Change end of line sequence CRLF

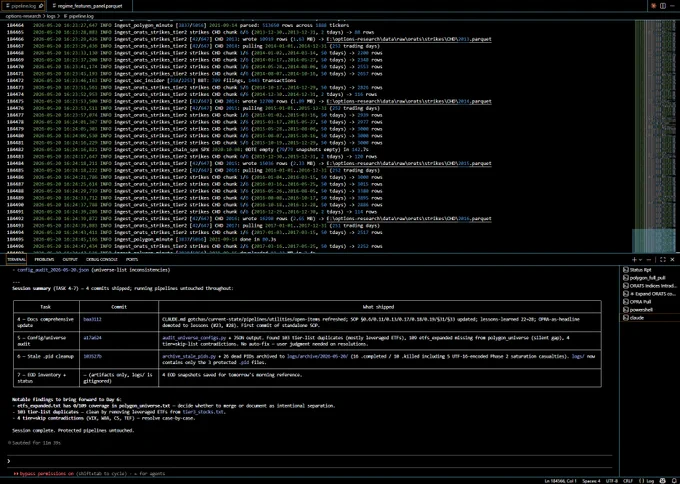(x=628, y=481)
